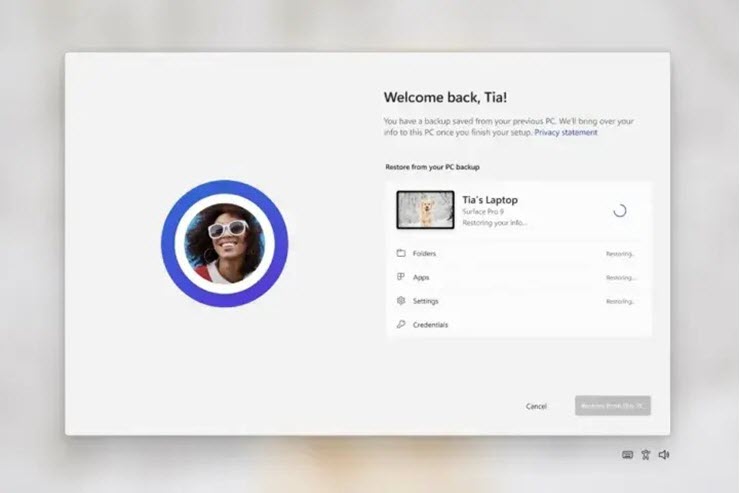Screen dimensions: 740x493
Task: Click the volume speaker icon
Action: 664,454
